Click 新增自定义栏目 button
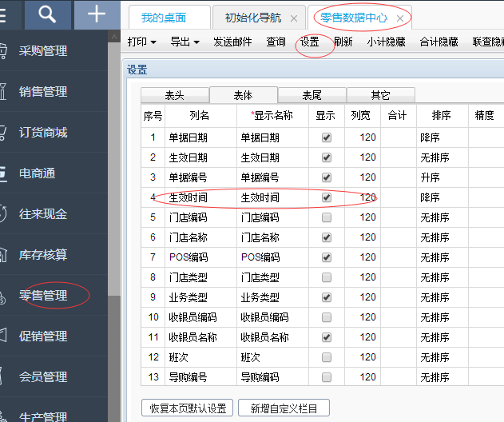The width and height of the screenshot is (504, 422). (x=284, y=408)
